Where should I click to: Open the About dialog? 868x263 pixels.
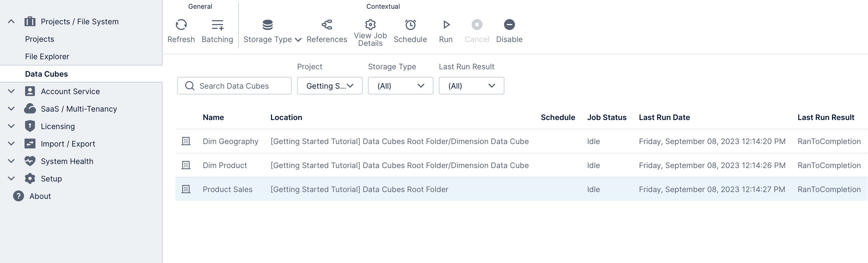40,196
